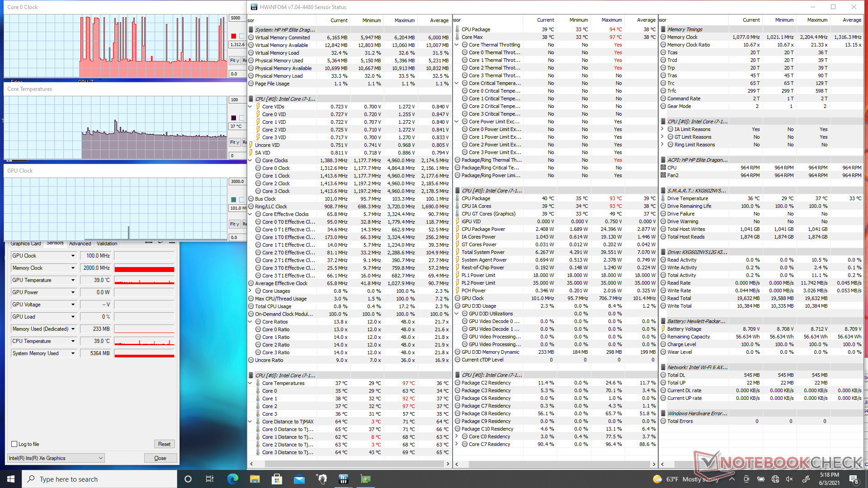Click the Battery: Hewlett-Packard section icon
The image size is (868, 488).
pos(663,321)
